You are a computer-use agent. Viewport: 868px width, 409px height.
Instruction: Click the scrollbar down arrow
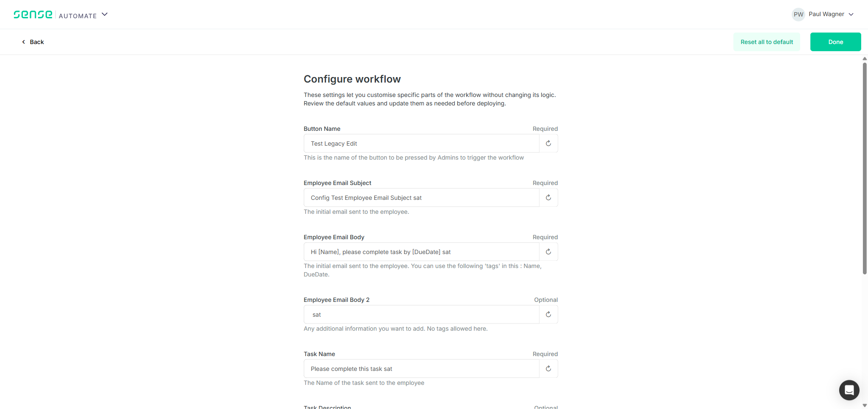click(x=865, y=406)
